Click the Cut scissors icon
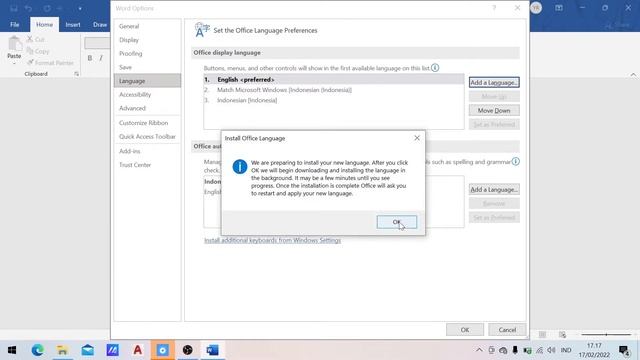The height and width of the screenshot is (360, 640). click(30, 39)
